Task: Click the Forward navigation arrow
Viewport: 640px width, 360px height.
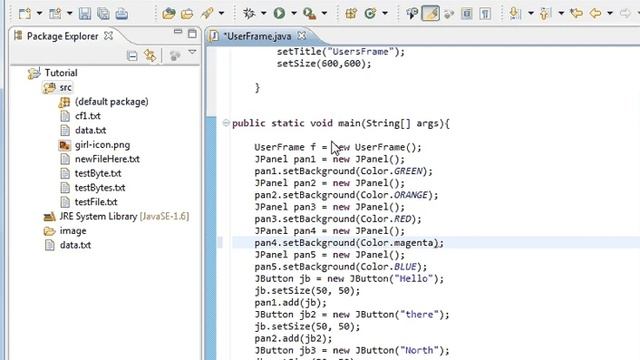Action: tap(626, 13)
